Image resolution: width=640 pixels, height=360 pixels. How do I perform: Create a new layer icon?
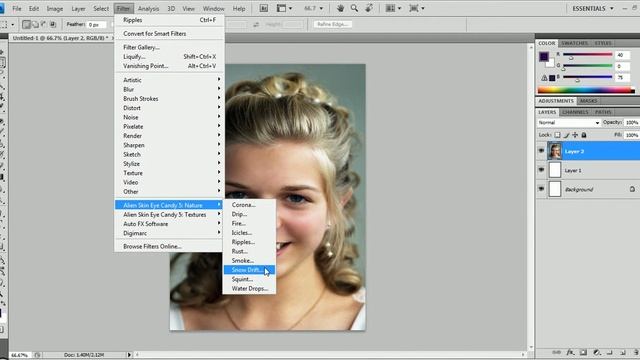(x=623, y=353)
